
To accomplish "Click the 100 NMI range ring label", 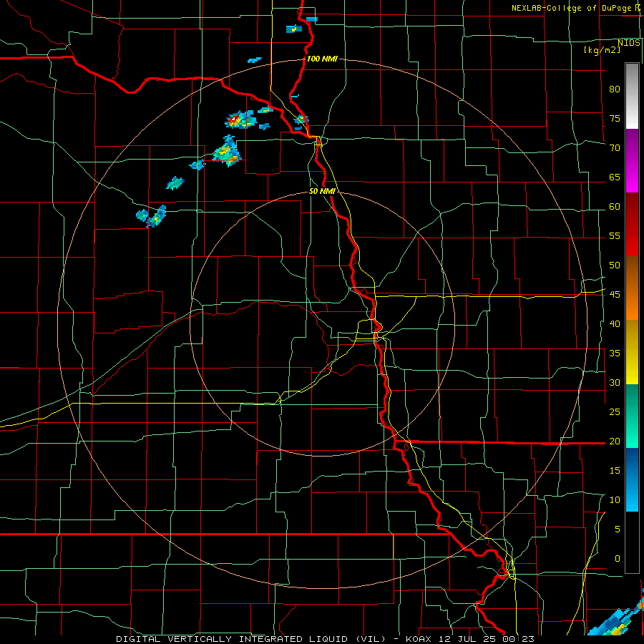I will 322,59.
